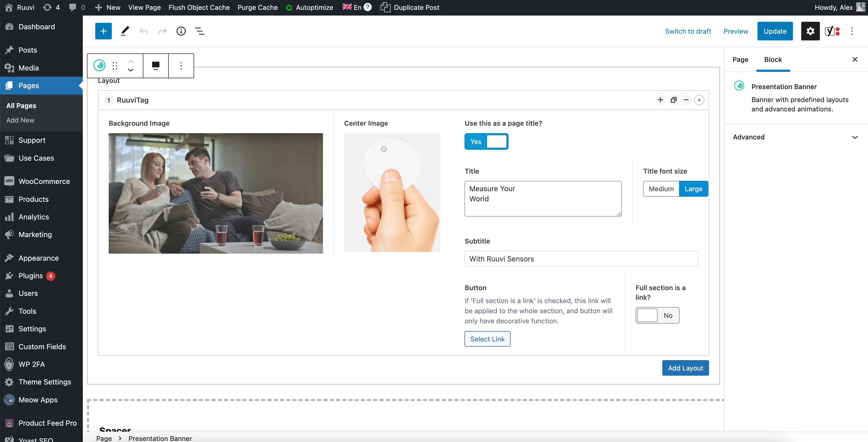Move block up with the up arrow

(131, 61)
